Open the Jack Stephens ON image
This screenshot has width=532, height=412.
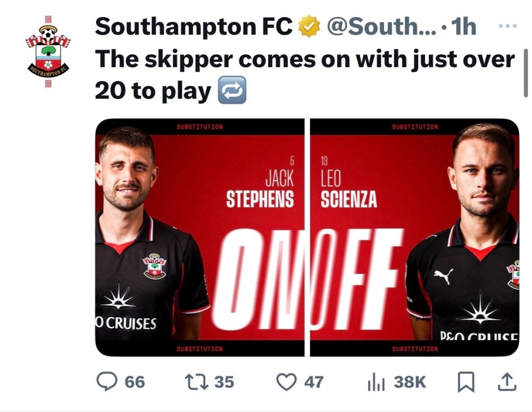point(200,237)
